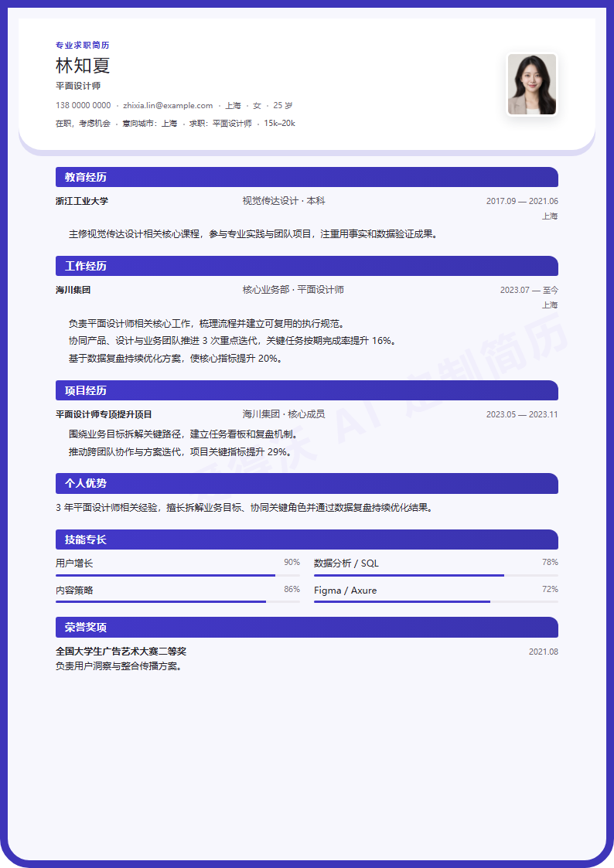Click the 项目经历 section header
Viewport: 614px width, 868px height.
307,390
